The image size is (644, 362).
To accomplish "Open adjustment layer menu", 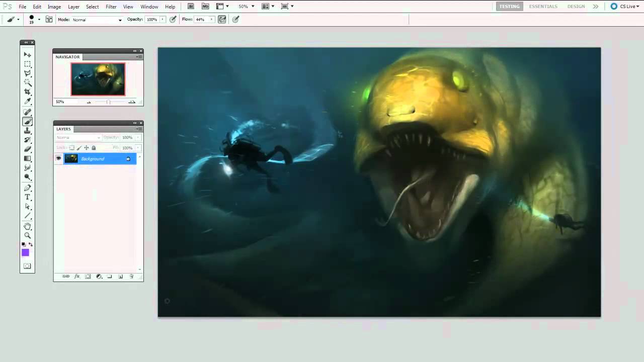I will point(99,277).
